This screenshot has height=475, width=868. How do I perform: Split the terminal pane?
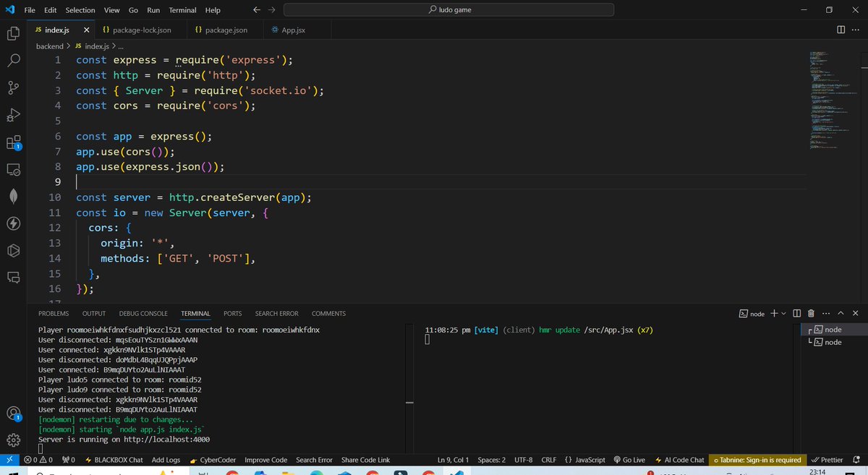click(x=796, y=313)
